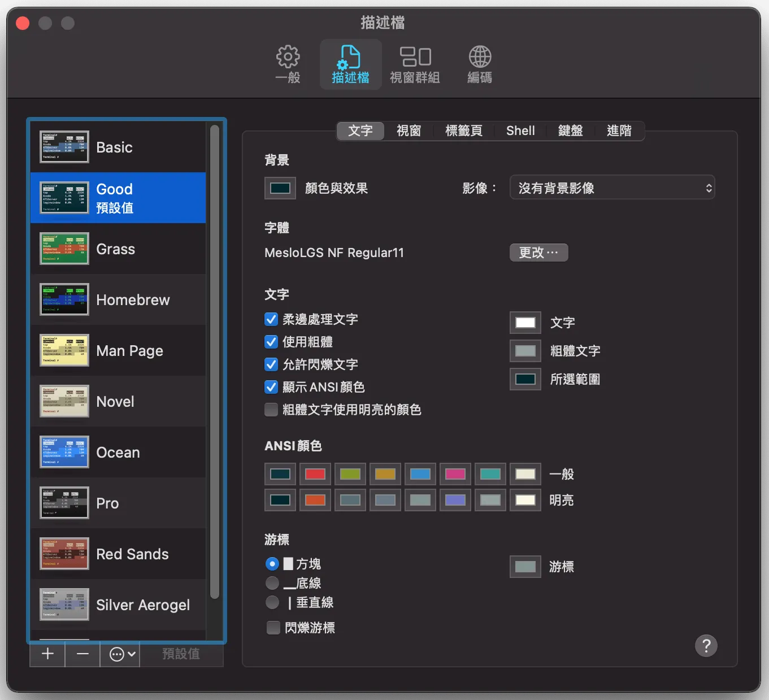This screenshot has width=769, height=700.
Task: Select the 垂直線 cursor style
Action: (x=272, y=602)
